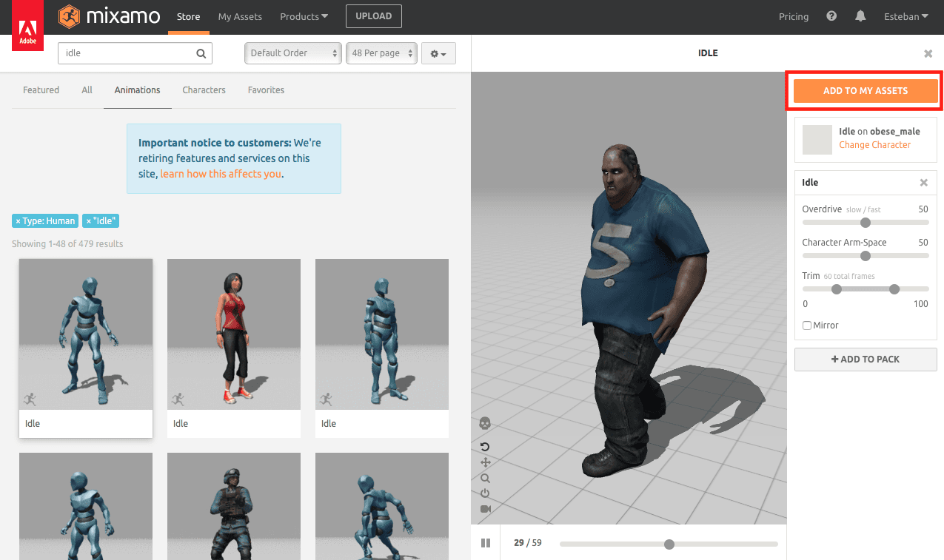Click the help question mark icon
Screen dimensions: 944x560
(831, 16)
